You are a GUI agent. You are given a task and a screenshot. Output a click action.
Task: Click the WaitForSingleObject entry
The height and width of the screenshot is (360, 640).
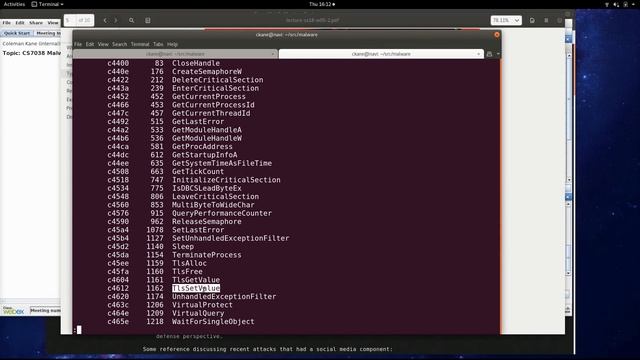[213, 321]
